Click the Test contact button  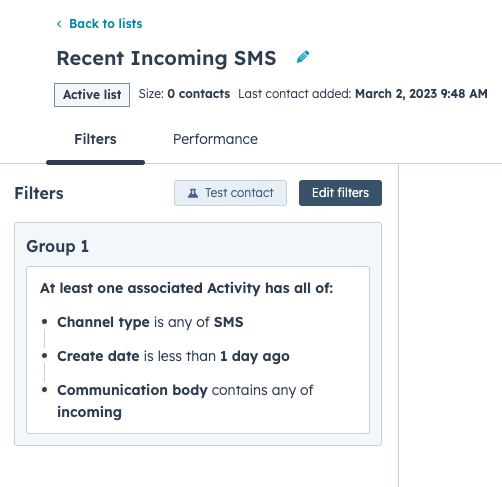click(x=230, y=193)
